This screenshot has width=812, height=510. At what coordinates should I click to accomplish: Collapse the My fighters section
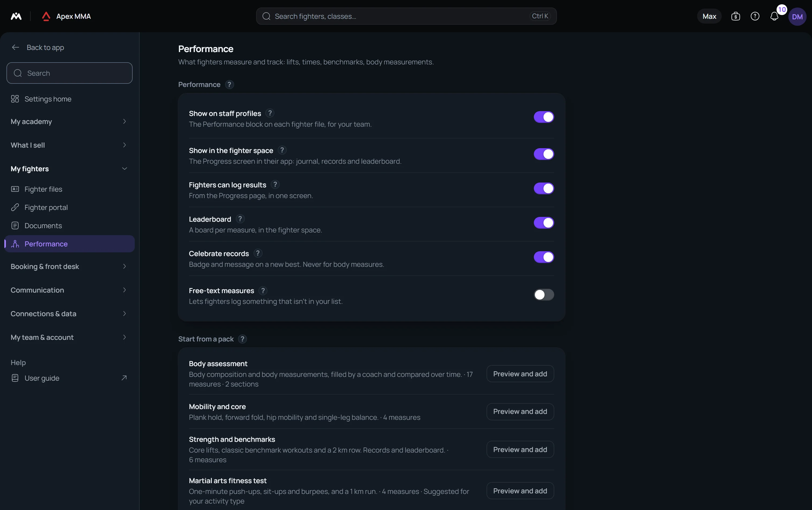click(x=69, y=169)
